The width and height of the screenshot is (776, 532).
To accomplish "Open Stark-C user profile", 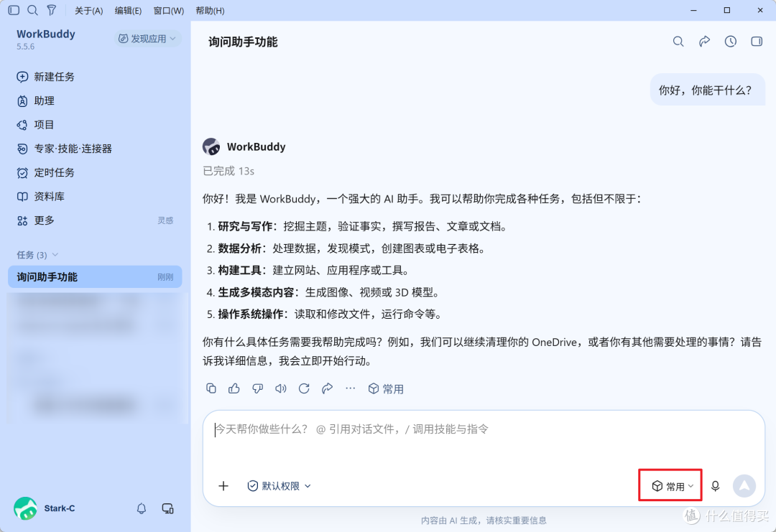I will pos(45,508).
